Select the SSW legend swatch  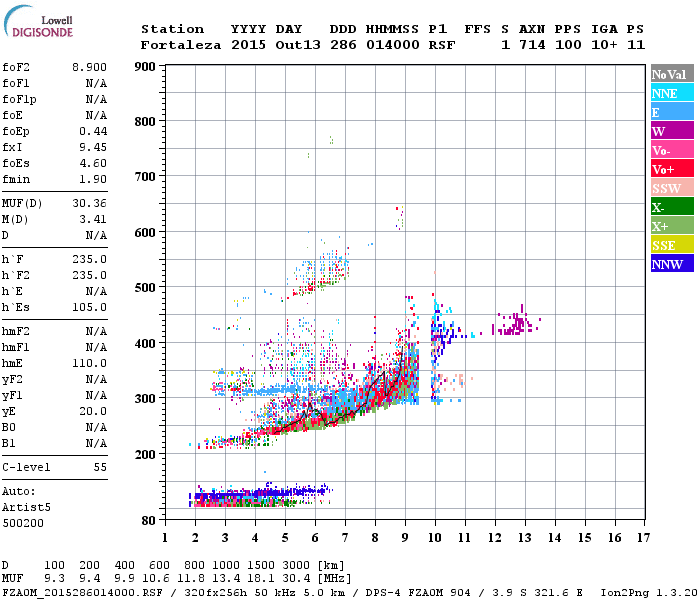[672, 188]
